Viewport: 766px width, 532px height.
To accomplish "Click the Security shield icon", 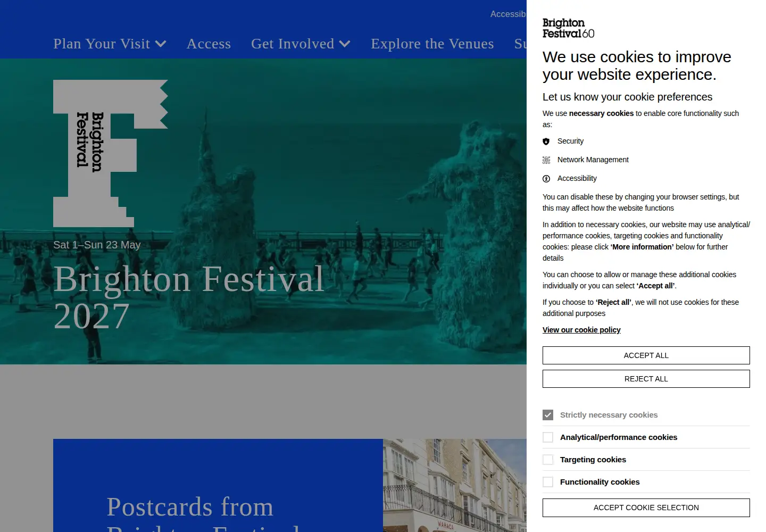I will [546, 142].
